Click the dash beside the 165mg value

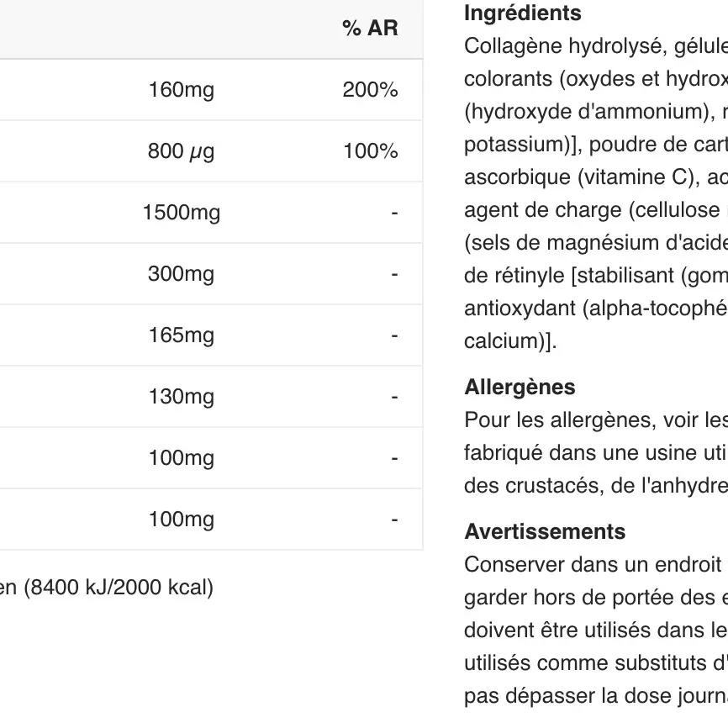(393, 335)
